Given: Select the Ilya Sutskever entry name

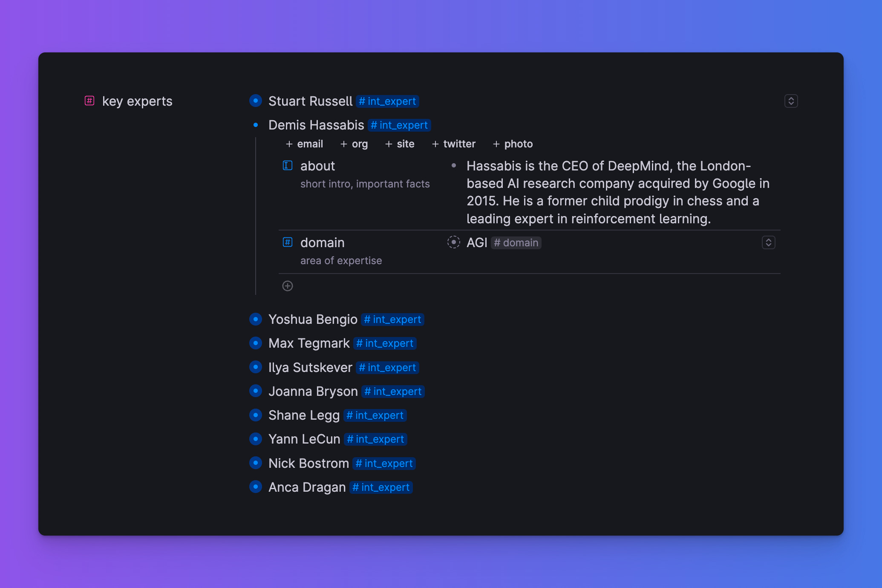Looking at the screenshot, I should pos(310,367).
